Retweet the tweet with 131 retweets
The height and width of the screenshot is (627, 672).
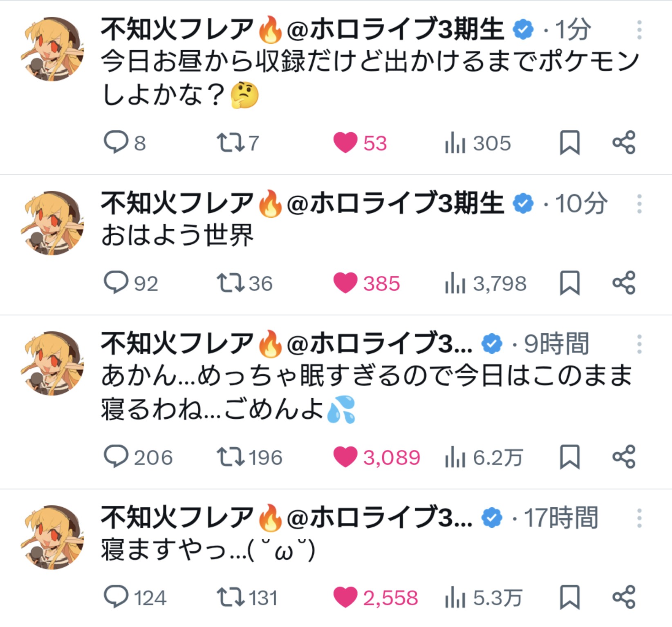coord(231,597)
